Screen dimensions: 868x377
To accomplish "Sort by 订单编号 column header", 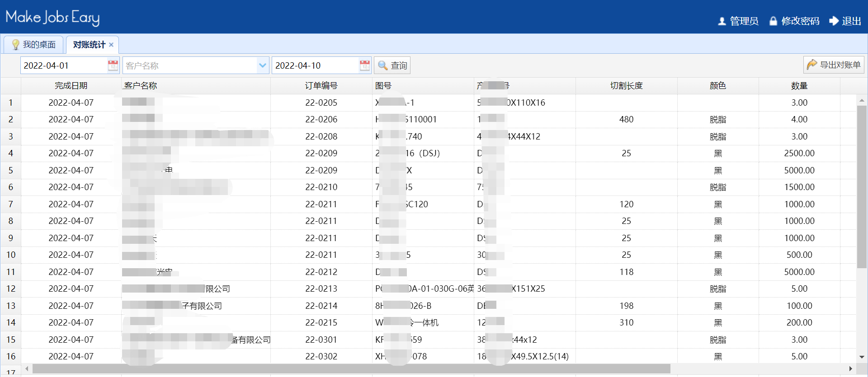I will 321,86.
